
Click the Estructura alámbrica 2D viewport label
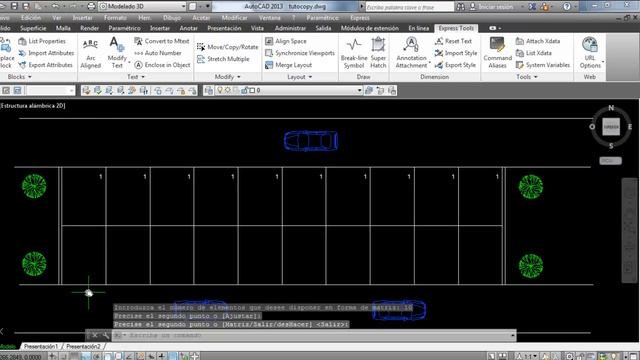[33, 106]
